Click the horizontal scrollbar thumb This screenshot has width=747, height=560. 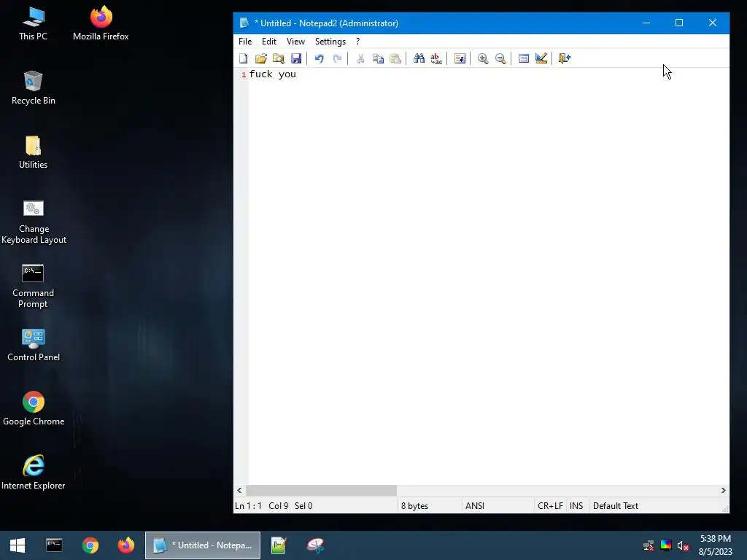321,490
